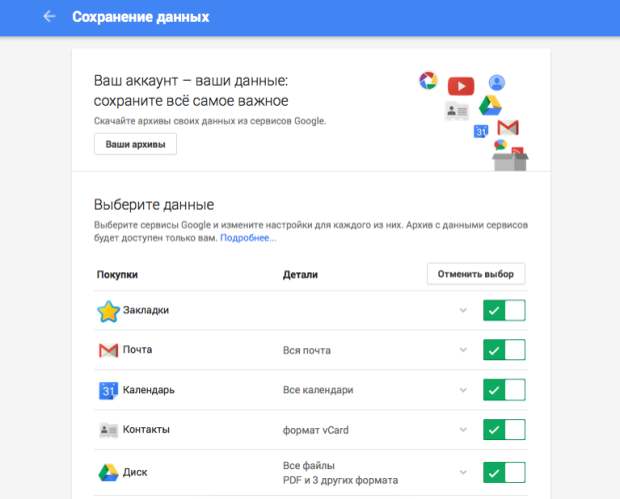Expand the Диск options chevron
The width and height of the screenshot is (620, 499).
click(x=463, y=473)
